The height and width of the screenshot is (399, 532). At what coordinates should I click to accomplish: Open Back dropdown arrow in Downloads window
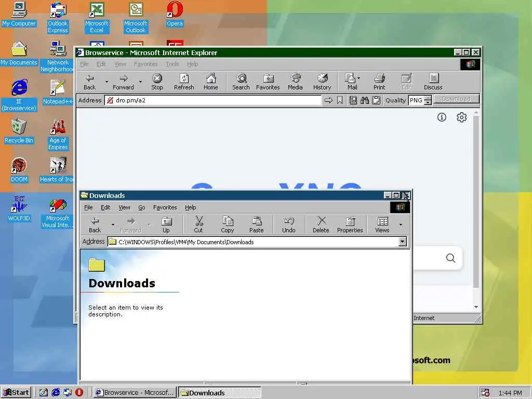pos(113,224)
